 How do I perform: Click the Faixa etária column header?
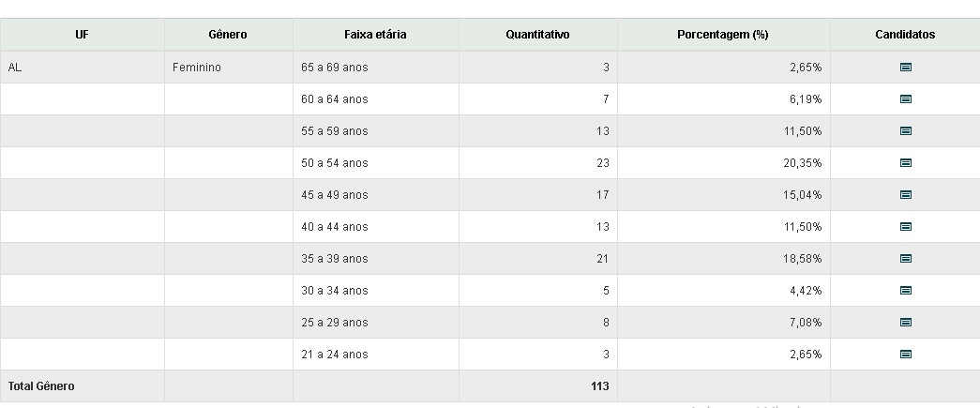[375, 35]
